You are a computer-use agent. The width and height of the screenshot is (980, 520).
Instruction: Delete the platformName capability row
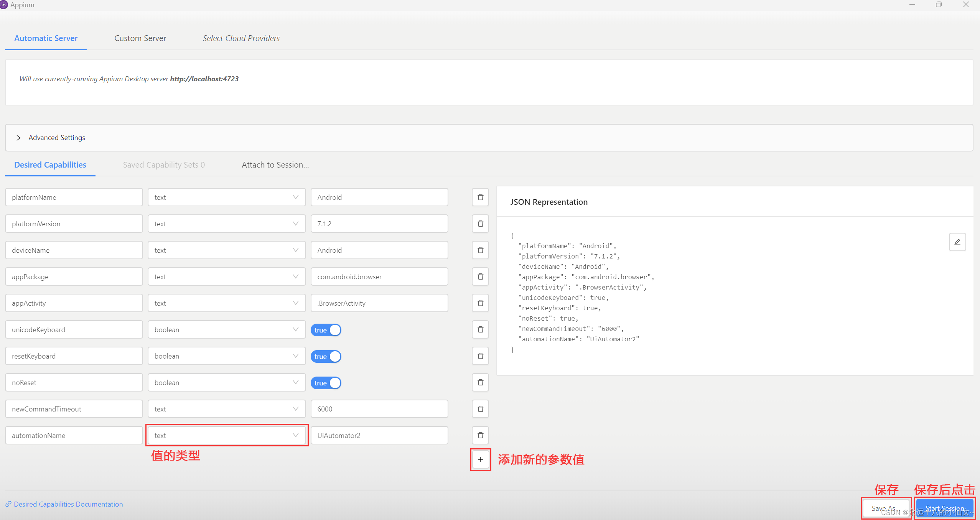480,197
